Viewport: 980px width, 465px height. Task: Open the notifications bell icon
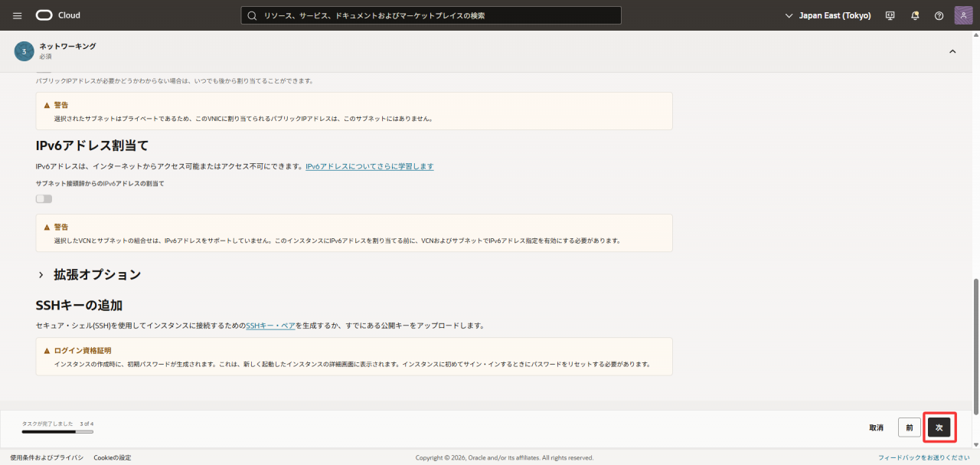tap(915, 15)
